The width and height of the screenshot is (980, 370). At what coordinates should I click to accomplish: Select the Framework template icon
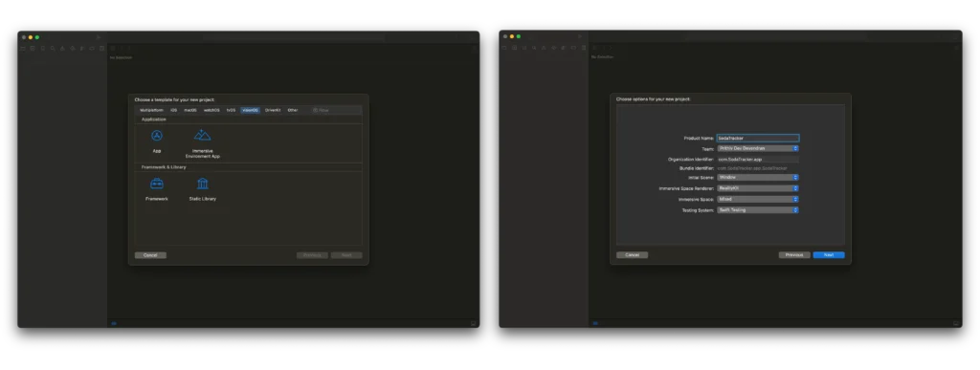157,184
